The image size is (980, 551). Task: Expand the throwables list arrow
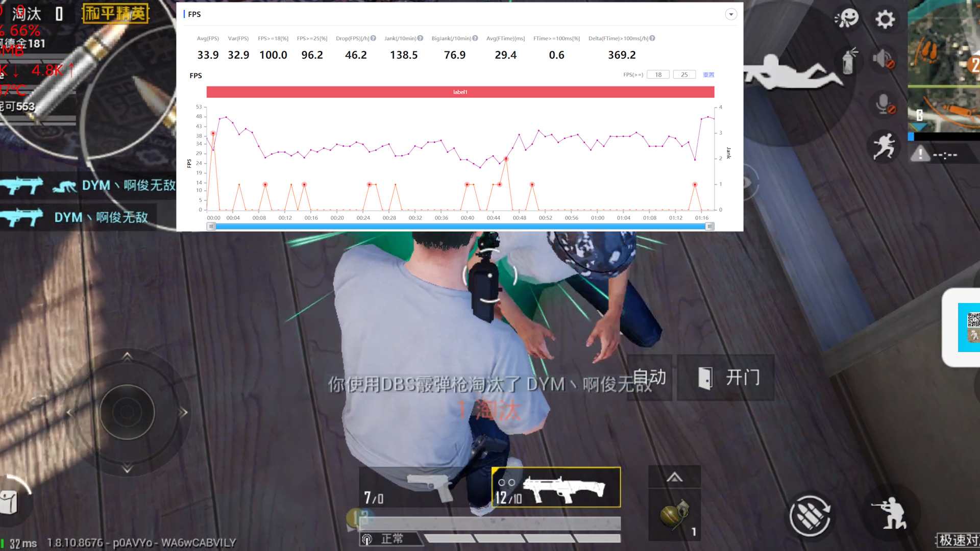[674, 478]
